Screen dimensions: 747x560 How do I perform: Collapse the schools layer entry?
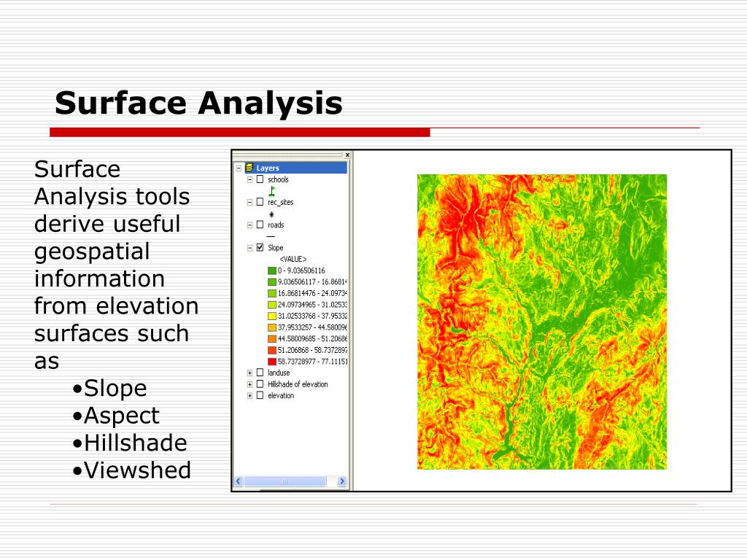tap(249, 179)
